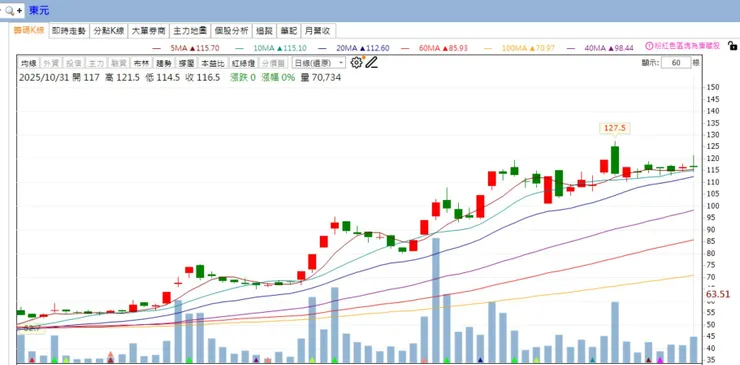
Task: Click the 127.5 high price label
Action: tap(615, 128)
